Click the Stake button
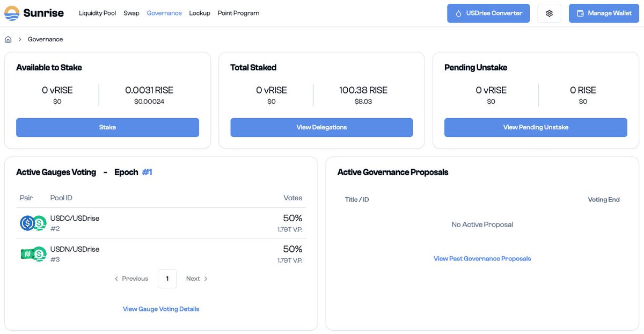The width and height of the screenshot is (644, 334). 107,127
